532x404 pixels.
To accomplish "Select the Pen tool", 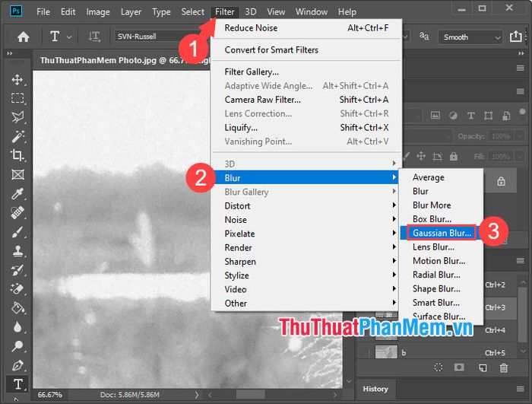I will point(17,365).
